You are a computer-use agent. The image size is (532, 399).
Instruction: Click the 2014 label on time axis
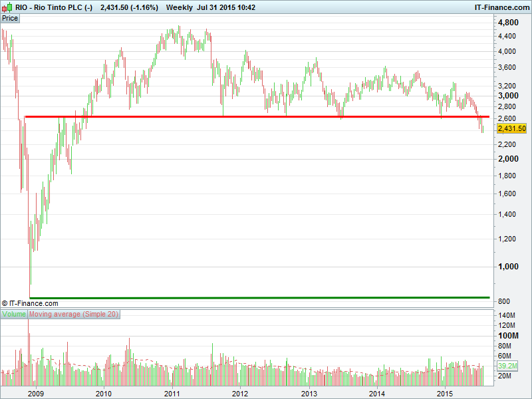click(x=376, y=394)
